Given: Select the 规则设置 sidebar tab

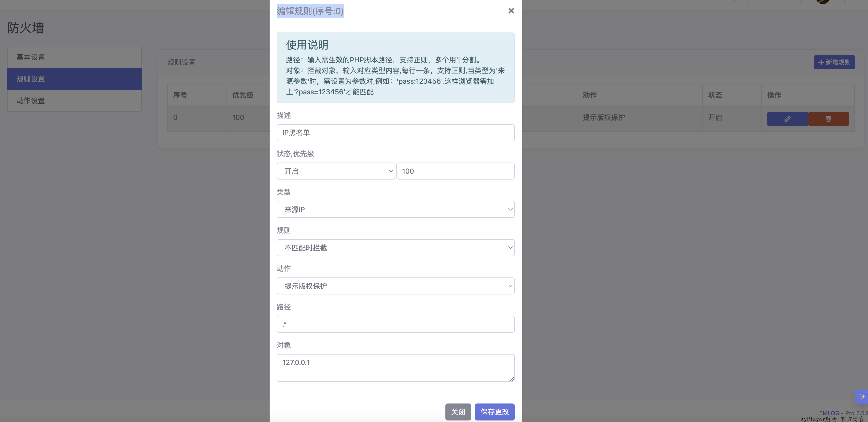Looking at the screenshot, I should click(x=74, y=79).
